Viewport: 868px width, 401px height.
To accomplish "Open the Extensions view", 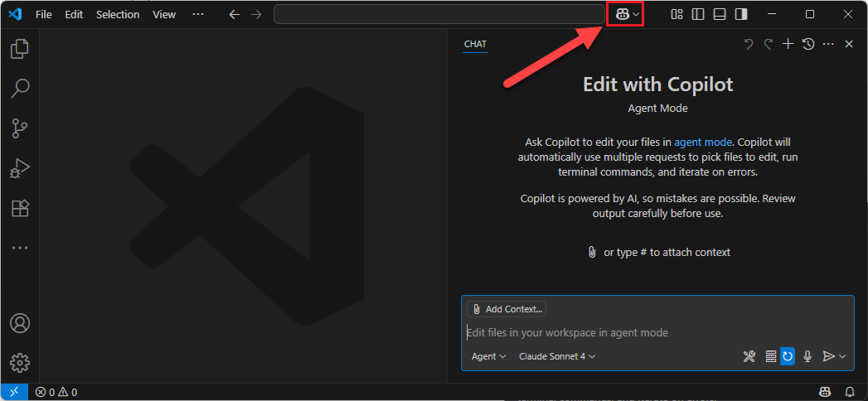I will 19,208.
